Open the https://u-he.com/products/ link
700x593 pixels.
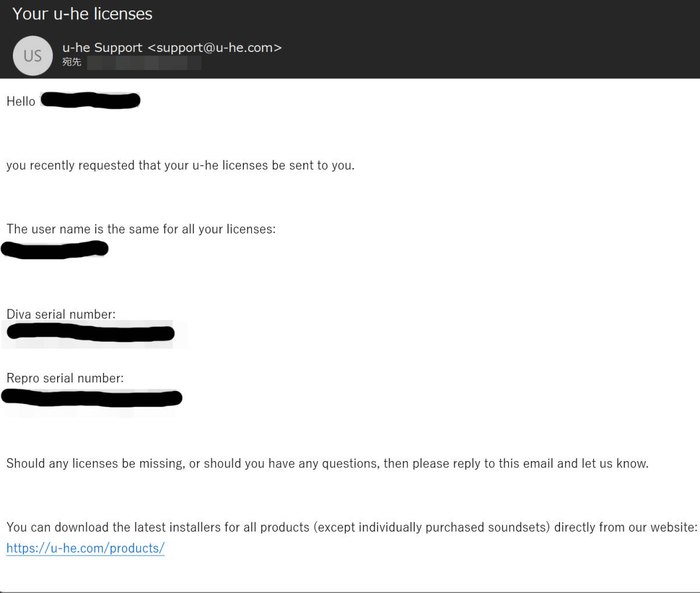point(86,548)
